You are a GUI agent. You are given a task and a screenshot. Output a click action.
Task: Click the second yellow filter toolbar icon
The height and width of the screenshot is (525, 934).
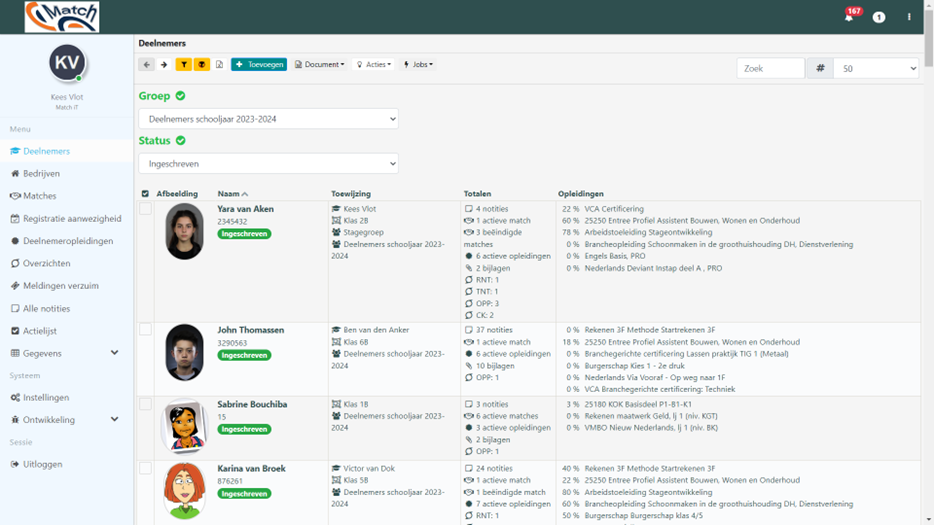click(x=202, y=64)
